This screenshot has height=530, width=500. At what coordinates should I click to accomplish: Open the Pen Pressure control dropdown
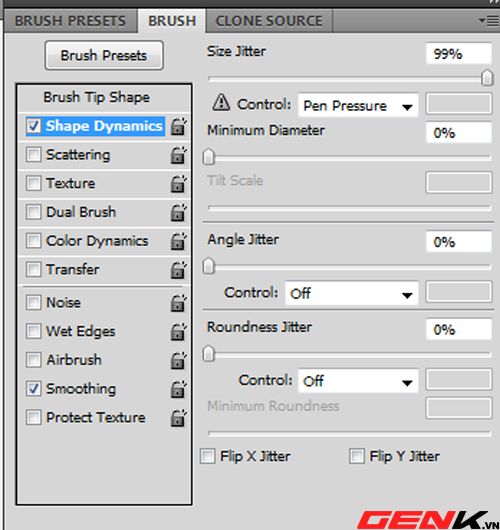[x=358, y=106]
